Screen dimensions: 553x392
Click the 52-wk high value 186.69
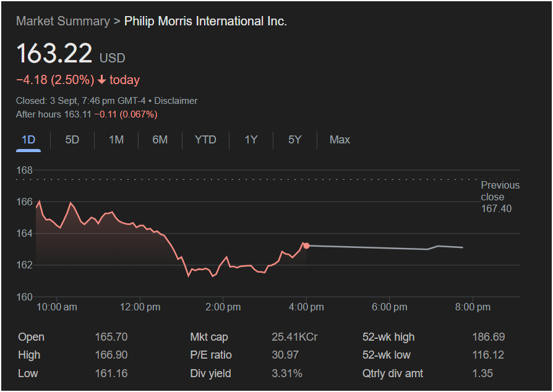[x=489, y=337]
